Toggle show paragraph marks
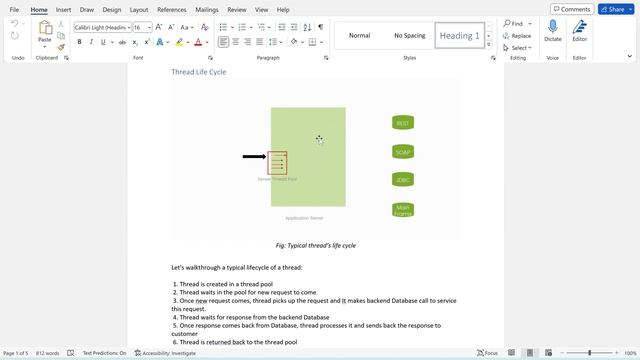 tap(321, 27)
